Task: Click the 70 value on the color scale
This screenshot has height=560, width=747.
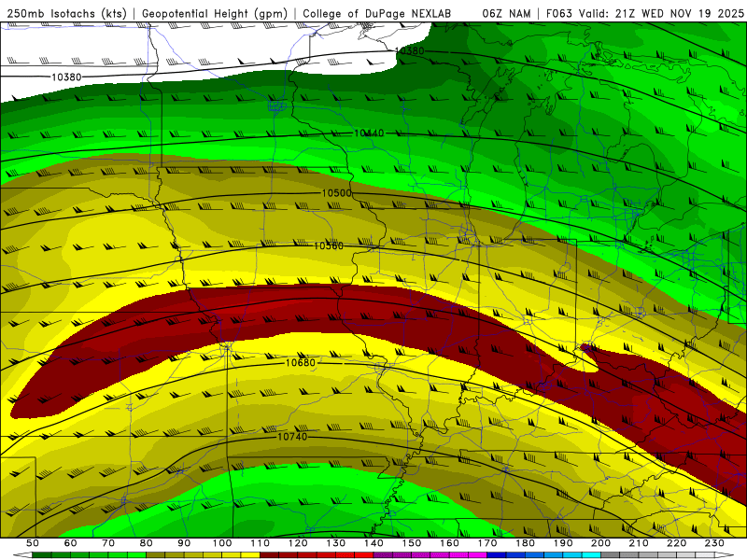Action: (108, 543)
